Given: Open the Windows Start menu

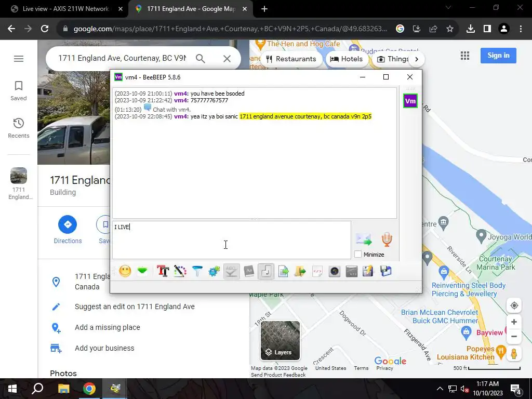Looking at the screenshot, I should point(12,389).
